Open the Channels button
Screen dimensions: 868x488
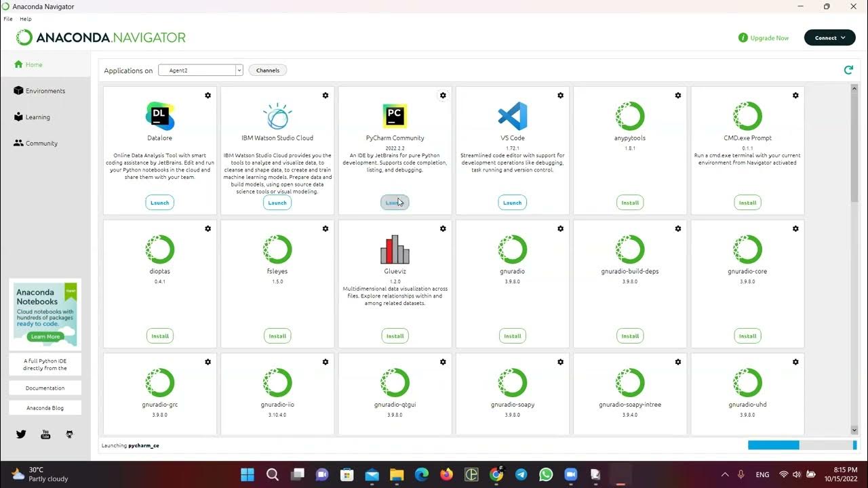[268, 70]
